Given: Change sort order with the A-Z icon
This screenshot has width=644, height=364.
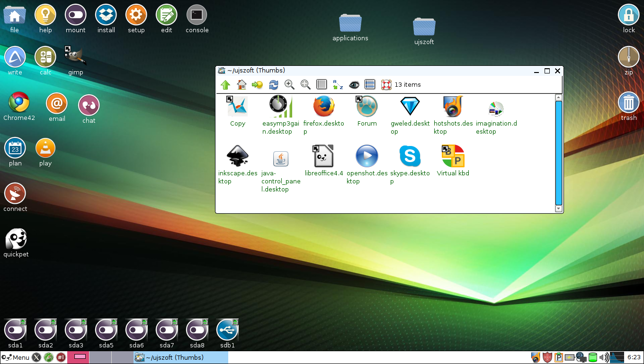Looking at the screenshot, I should pos(338,85).
